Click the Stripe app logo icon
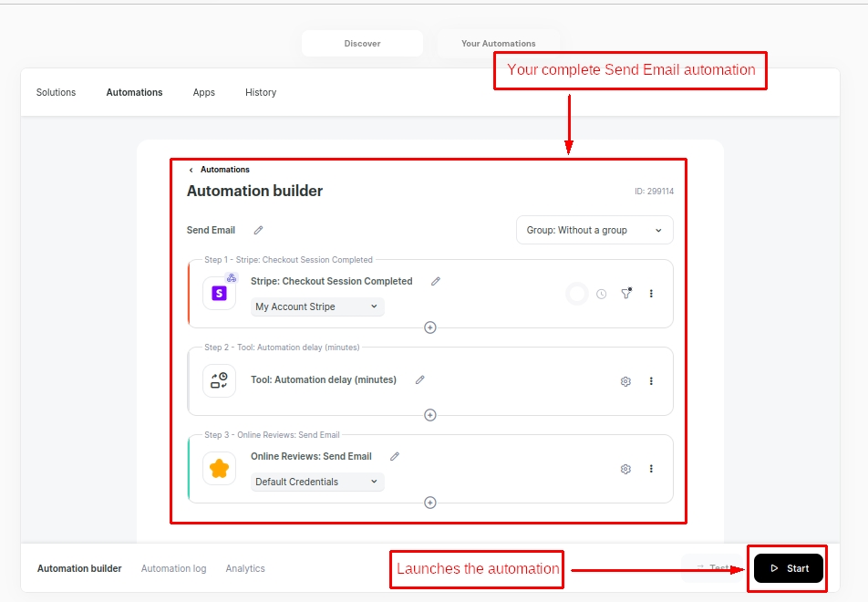 point(219,294)
